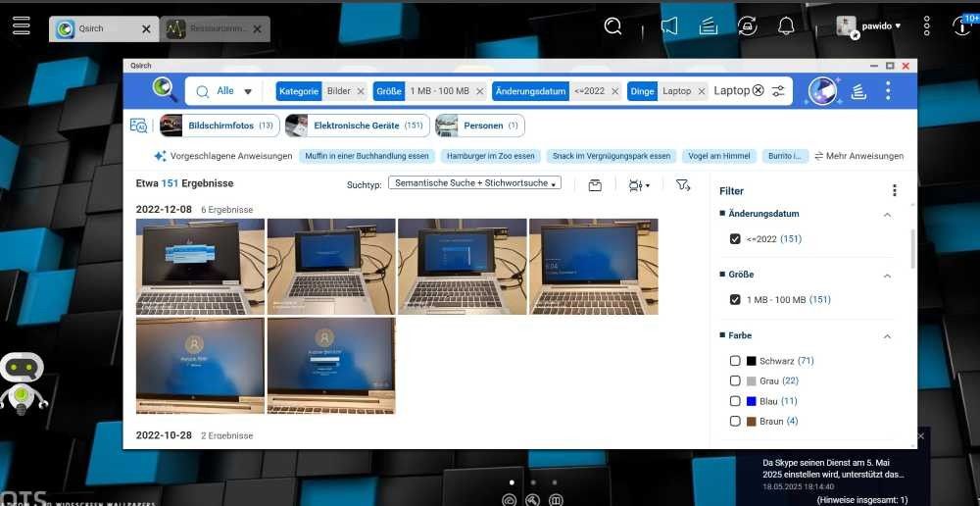The image size is (980, 506).
Task: Uncheck the <=2022 date filter
Action: pos(735,239)
